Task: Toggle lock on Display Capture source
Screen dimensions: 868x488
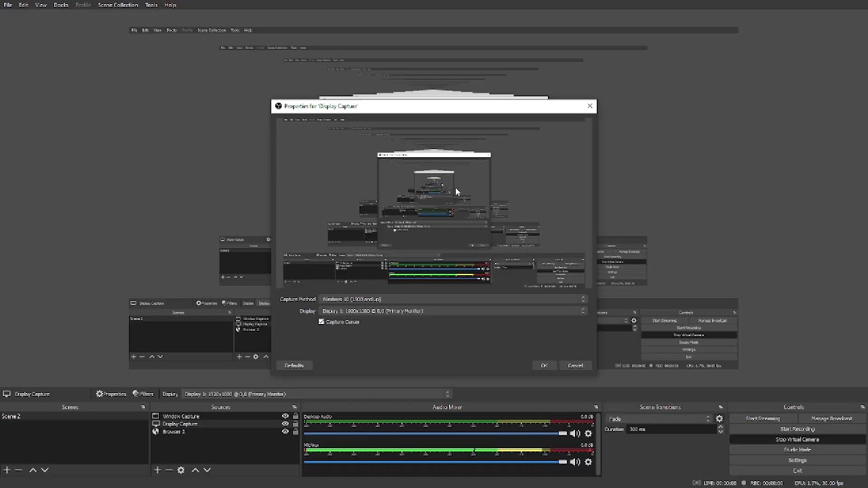Action: [295, 424]
